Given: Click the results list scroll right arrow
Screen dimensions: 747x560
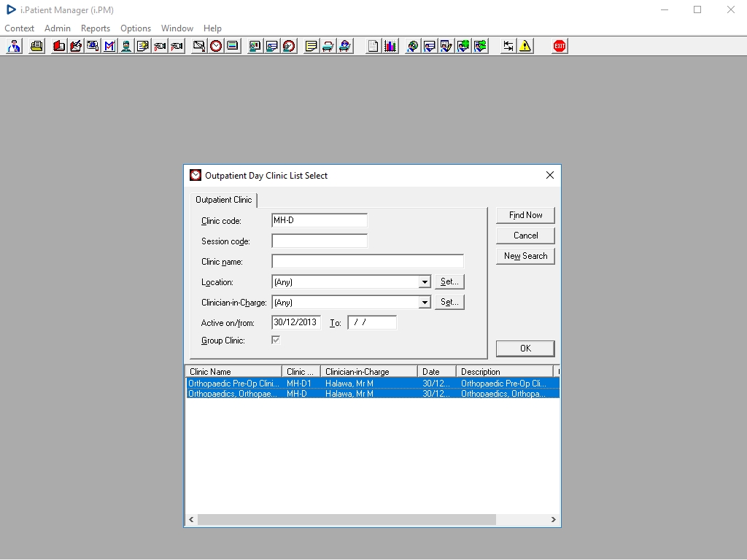Looking at the screenshot, I should click(x=553, y=519).
